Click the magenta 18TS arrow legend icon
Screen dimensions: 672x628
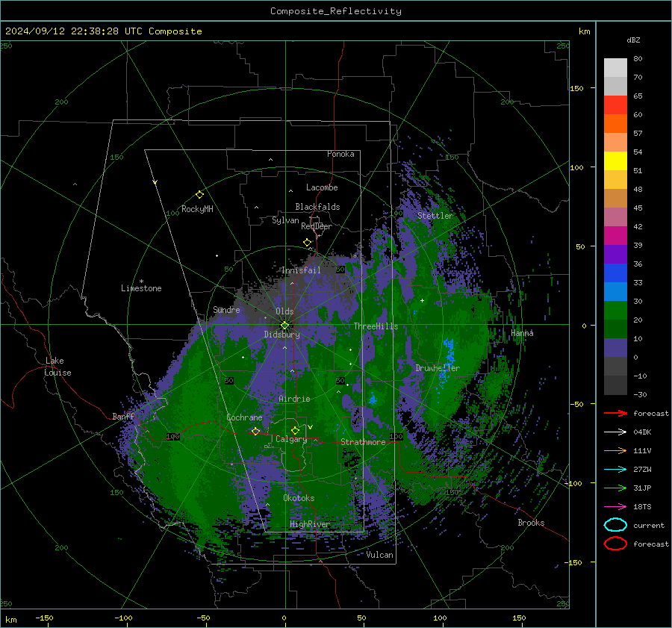pyautogui.click(x=615, y=507)
